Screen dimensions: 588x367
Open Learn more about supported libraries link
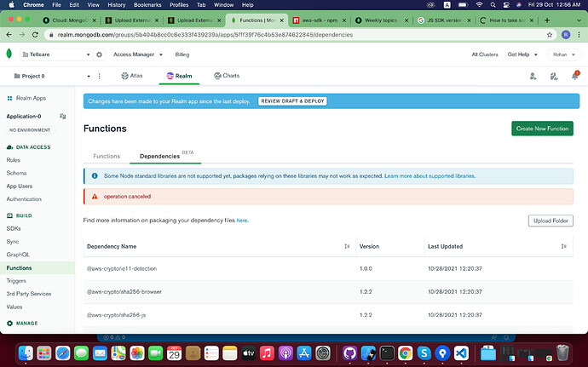click(429, 175)
